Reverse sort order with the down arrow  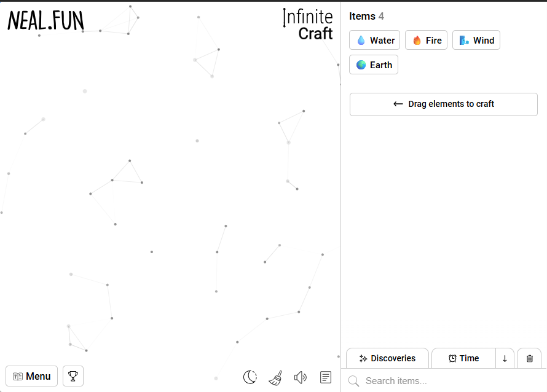[x=505, y=358]
